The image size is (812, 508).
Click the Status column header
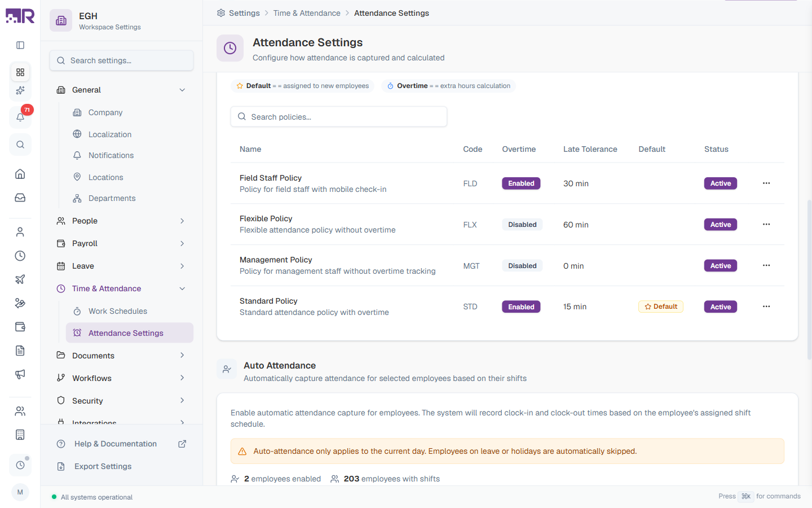(716, 149)
